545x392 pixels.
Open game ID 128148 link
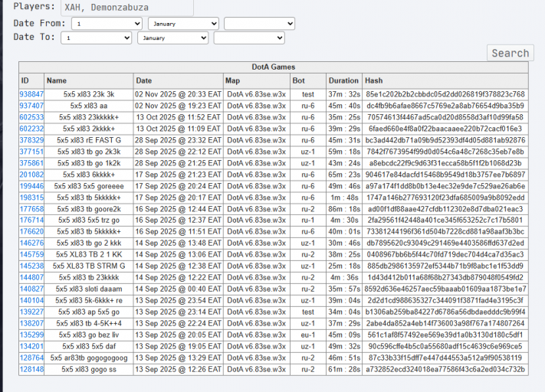[31, 370]
